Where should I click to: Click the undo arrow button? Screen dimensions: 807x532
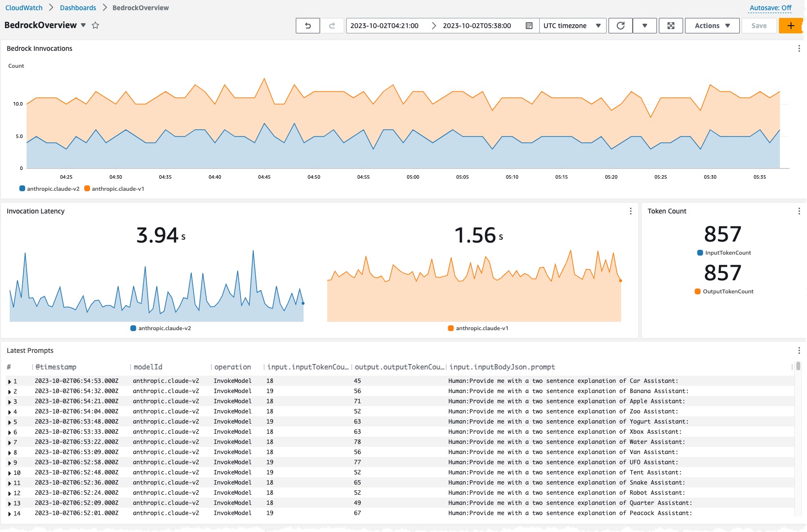(308, 26)
